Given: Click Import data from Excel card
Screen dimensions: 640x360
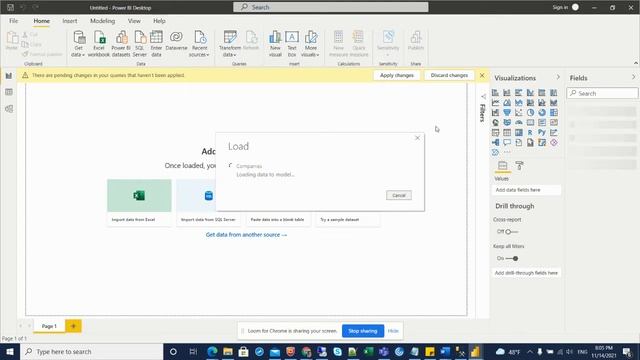Looking at the screenshot, I should [x=139, y=202].
